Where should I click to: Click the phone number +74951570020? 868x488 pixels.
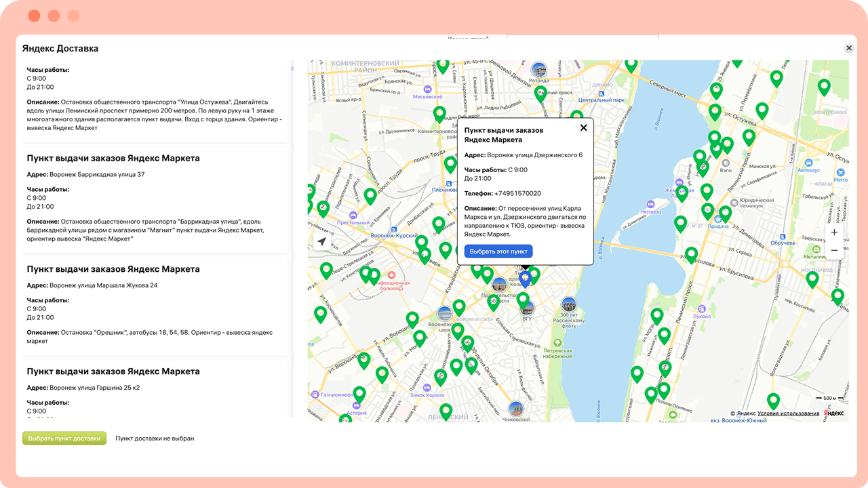(517, 193)
